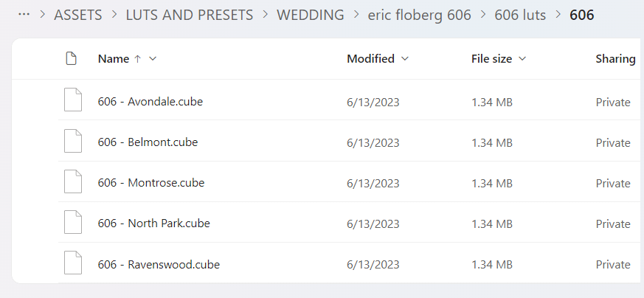Open eric floberg 606 breadcrumb folder
Screen dimensions: 644x298
point(419,15)
